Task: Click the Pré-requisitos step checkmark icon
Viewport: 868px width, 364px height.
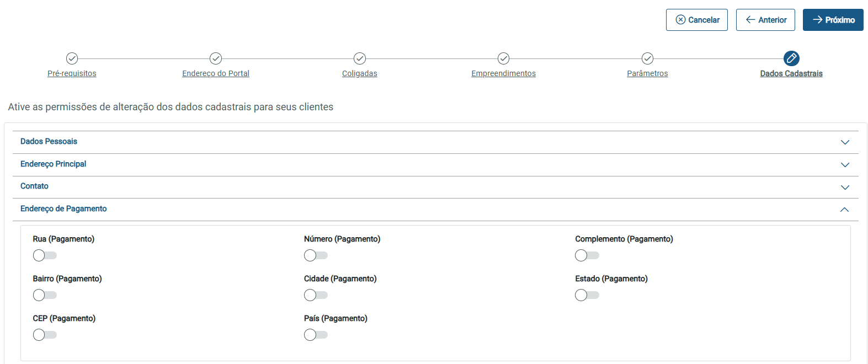Action: coord(72,58)
